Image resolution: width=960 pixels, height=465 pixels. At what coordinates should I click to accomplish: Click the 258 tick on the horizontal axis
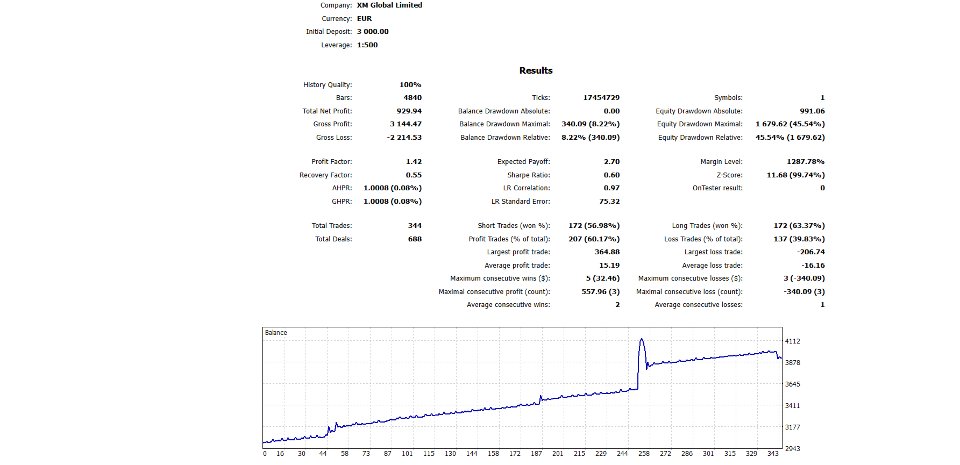pos(644,454)
